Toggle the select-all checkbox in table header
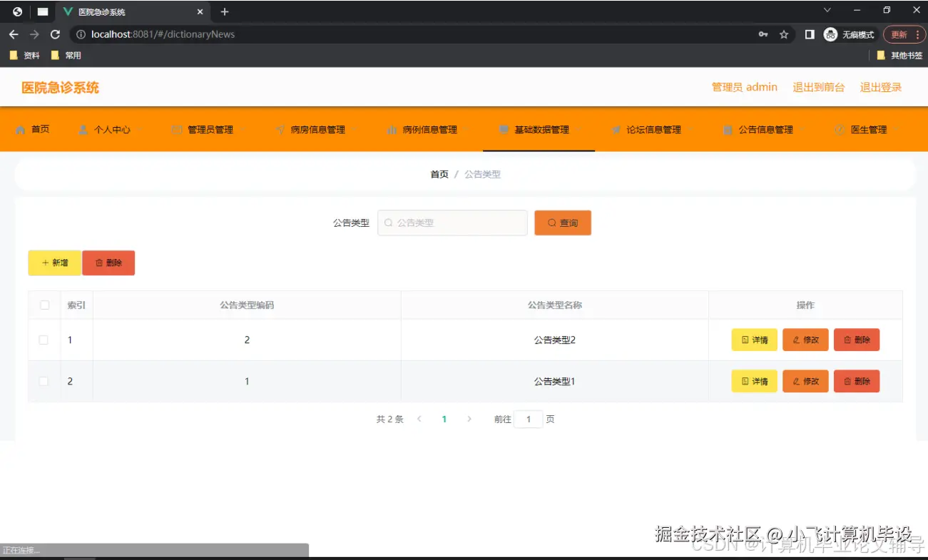This screenshot has height=560, width=928. (x=44, y=304)
